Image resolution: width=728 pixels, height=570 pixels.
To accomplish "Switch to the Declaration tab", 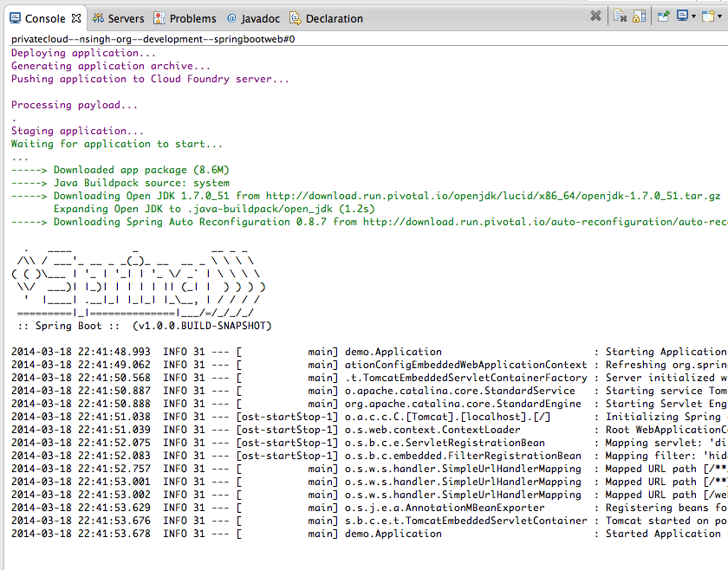I will (326, 18).
